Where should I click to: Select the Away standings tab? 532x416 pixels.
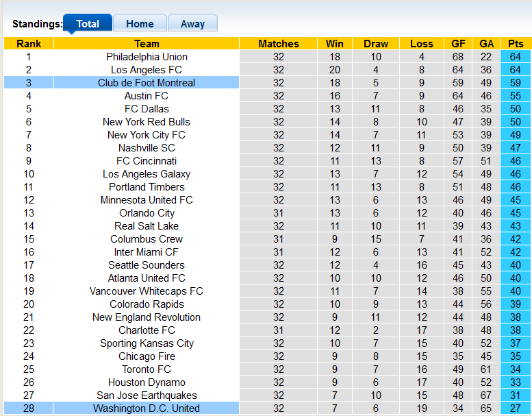click(192, 23)
